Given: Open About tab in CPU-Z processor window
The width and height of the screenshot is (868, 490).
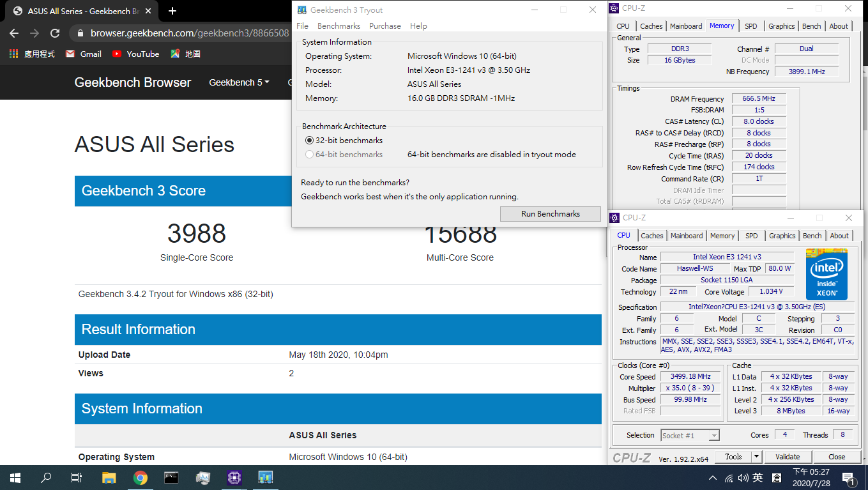Looking at the screenshot, I should tap(839, 236).
